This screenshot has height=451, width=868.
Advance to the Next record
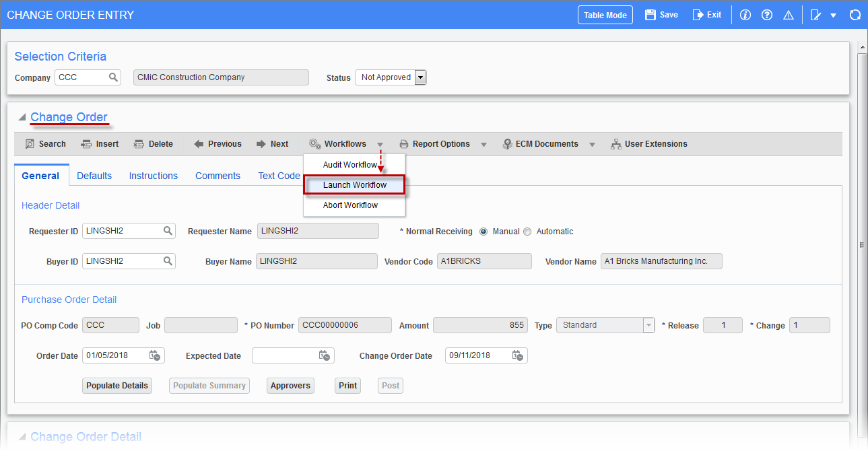coord(273,143)
